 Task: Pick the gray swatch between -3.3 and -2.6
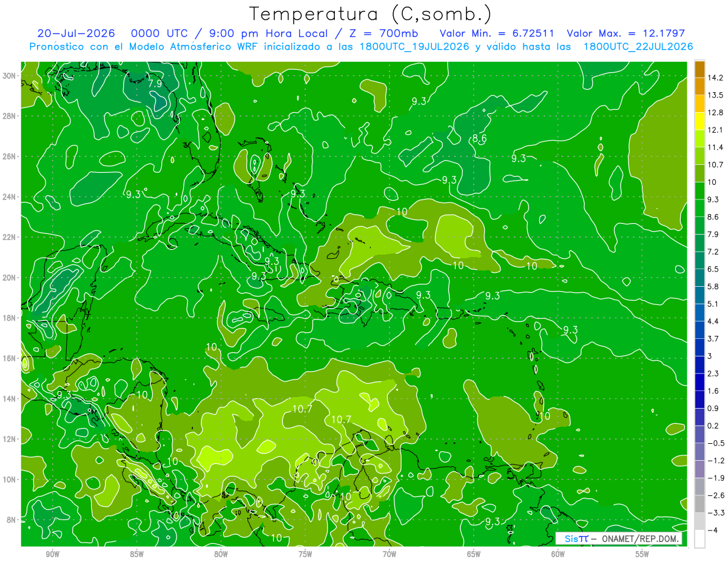click(699, 504)
